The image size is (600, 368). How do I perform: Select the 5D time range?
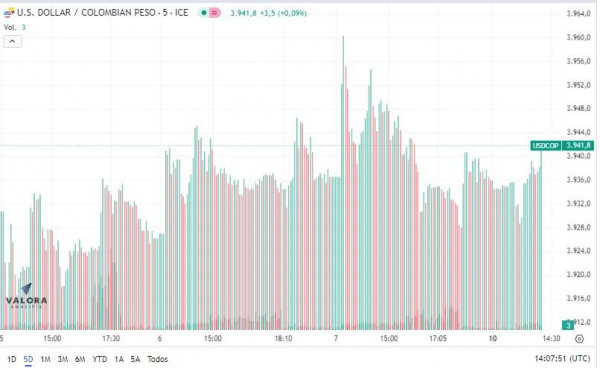(28, 359)
